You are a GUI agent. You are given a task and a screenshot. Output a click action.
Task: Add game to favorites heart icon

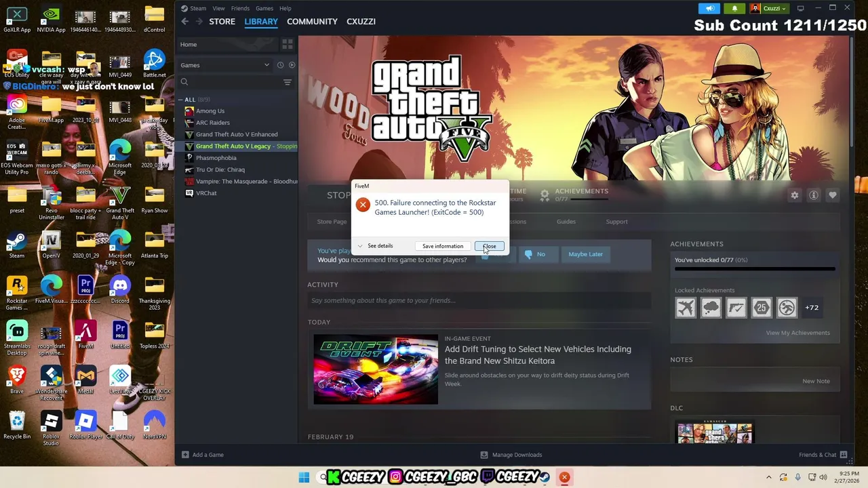pos(833,195)
